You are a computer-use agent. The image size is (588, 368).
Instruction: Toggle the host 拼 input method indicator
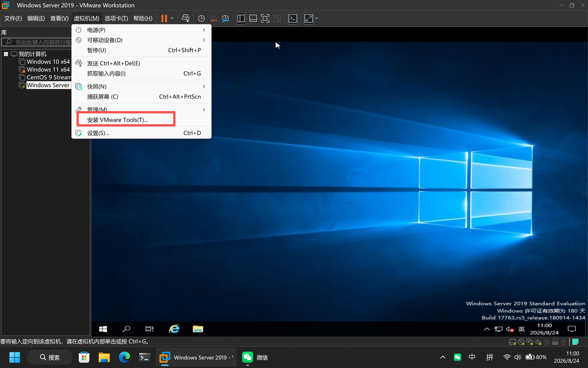pyautogui.click(x=490, y=357)
